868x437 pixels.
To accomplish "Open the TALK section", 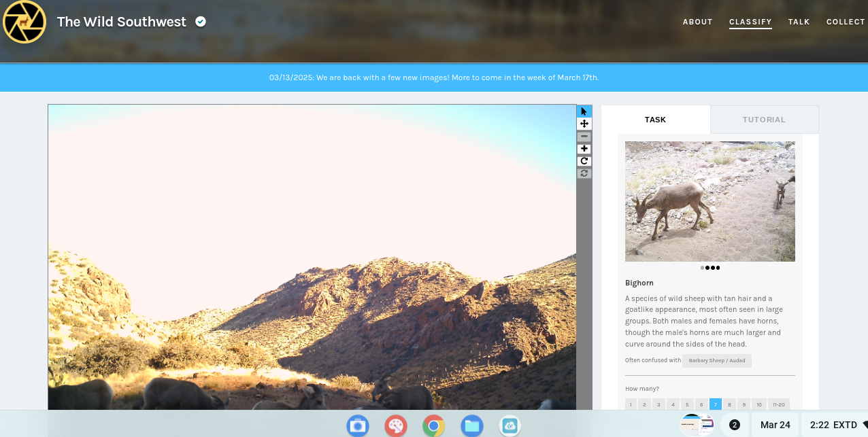I will (x=799, y=22).
